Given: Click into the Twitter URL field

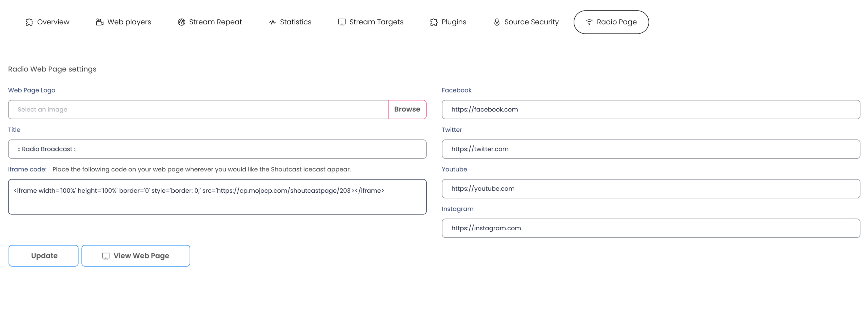Looking at the screenshot, I should (650, 149).
